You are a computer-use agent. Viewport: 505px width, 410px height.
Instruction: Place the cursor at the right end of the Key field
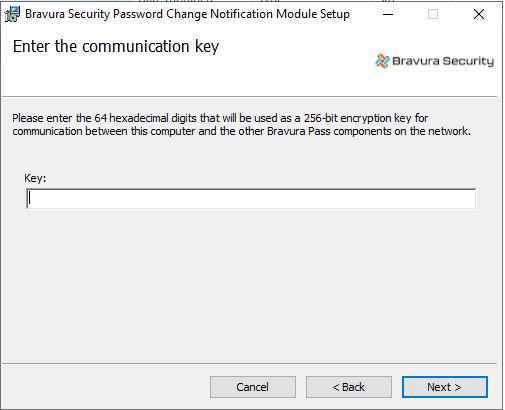click(472, 199)
